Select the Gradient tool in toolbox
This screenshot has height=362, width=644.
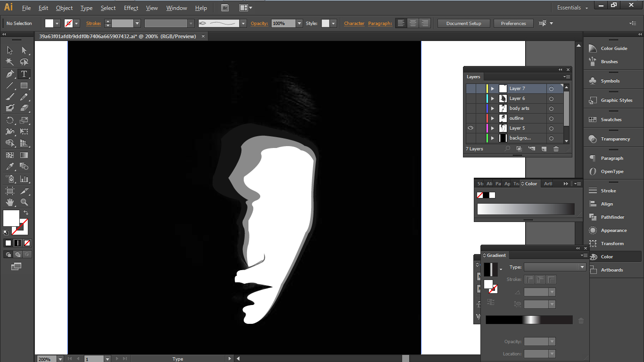coord(24,155)
